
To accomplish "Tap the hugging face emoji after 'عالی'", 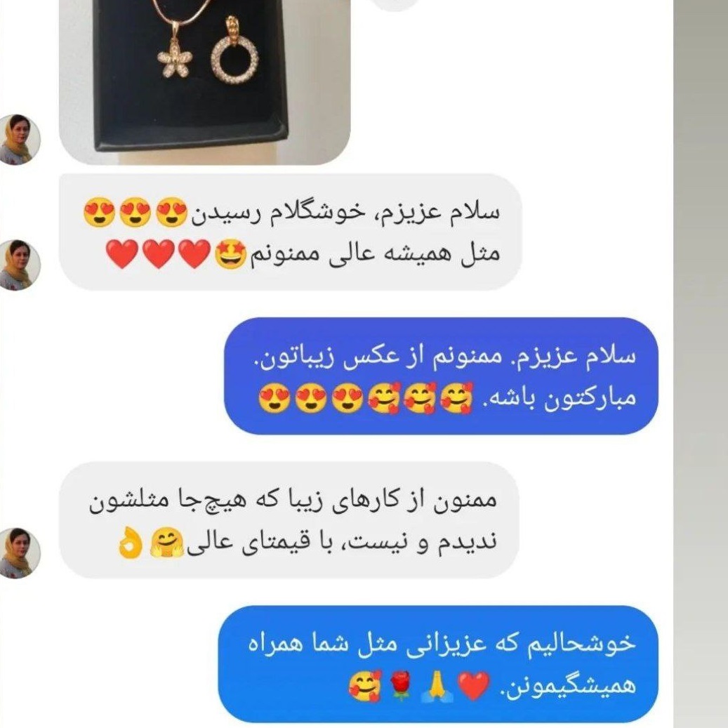I will click(x=166, y=542).
